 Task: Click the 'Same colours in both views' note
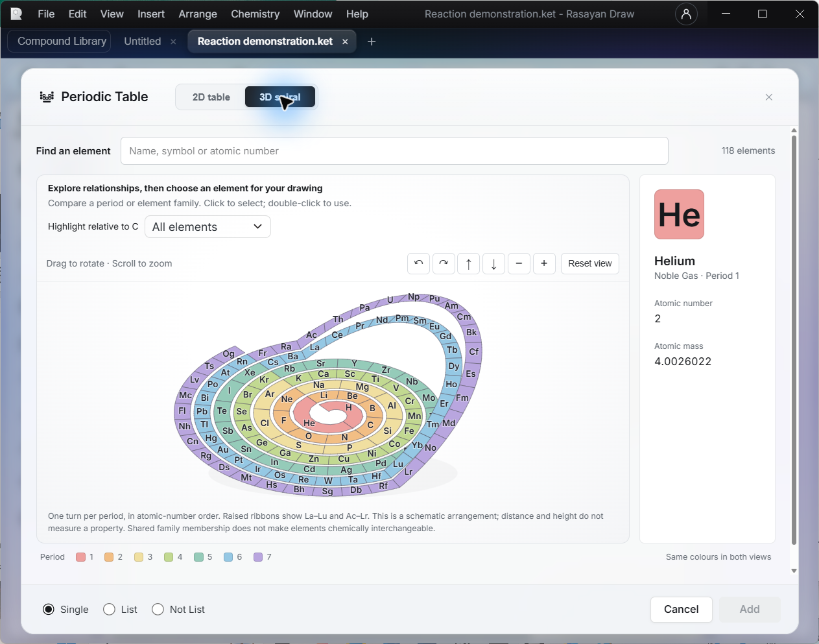coord(718,557)
